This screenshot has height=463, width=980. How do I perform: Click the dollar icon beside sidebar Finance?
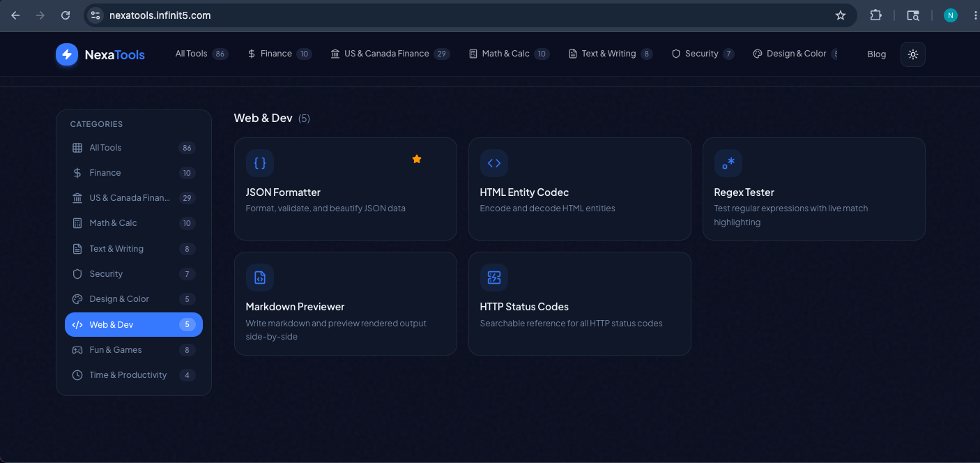(x=77, y=173)
